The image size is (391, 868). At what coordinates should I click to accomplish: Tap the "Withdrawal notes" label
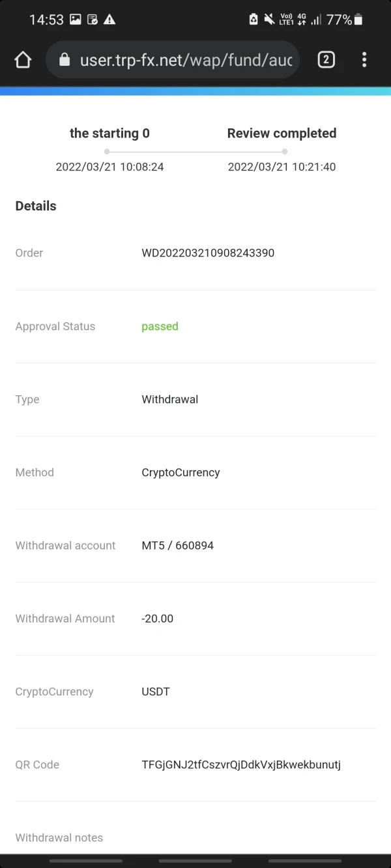point(59,837)
